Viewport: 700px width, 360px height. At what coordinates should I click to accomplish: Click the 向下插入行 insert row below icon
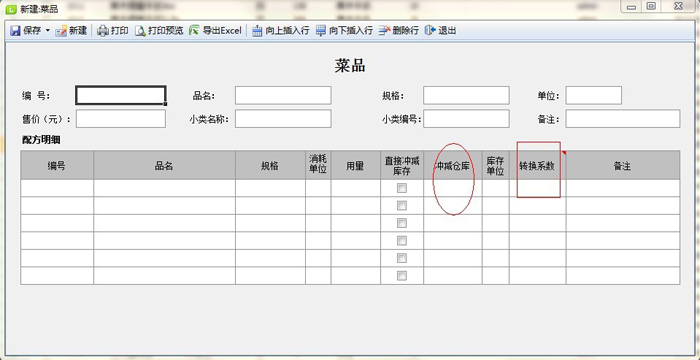pos(321,31)
